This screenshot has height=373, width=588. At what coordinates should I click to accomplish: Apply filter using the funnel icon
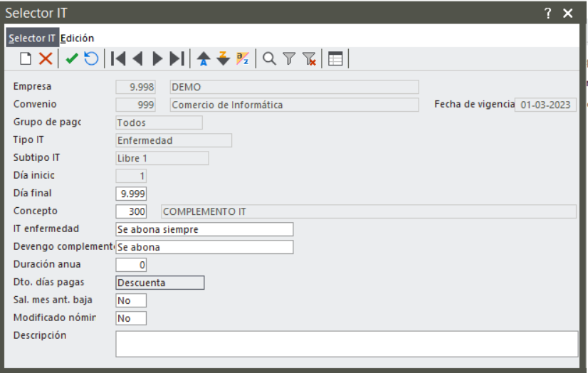pos(289,59)
